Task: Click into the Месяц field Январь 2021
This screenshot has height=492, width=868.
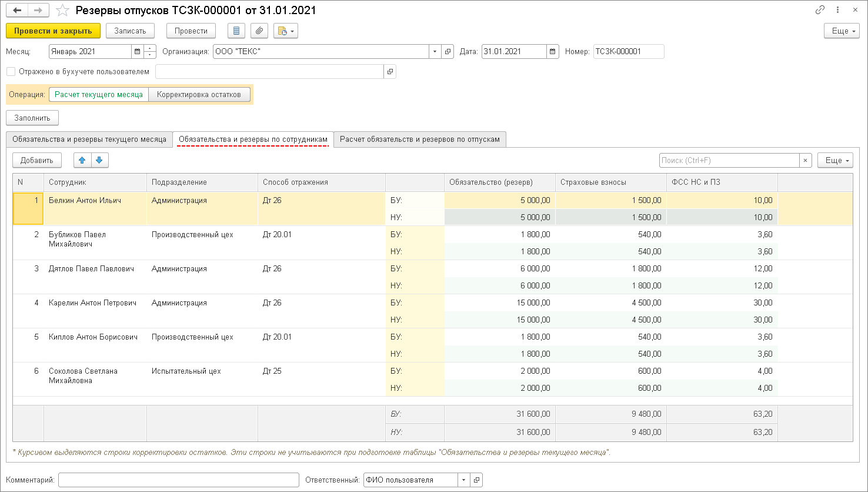Action: 90,52
